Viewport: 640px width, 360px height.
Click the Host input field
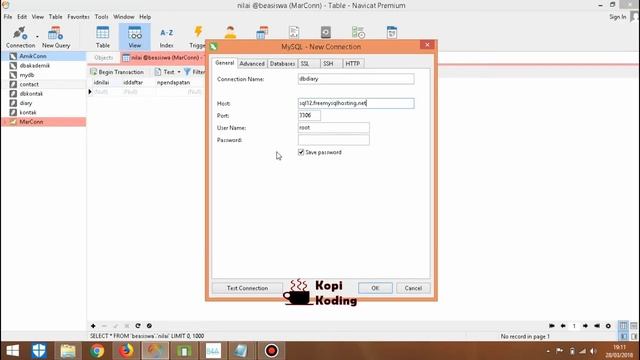click(x=356, y=103)
